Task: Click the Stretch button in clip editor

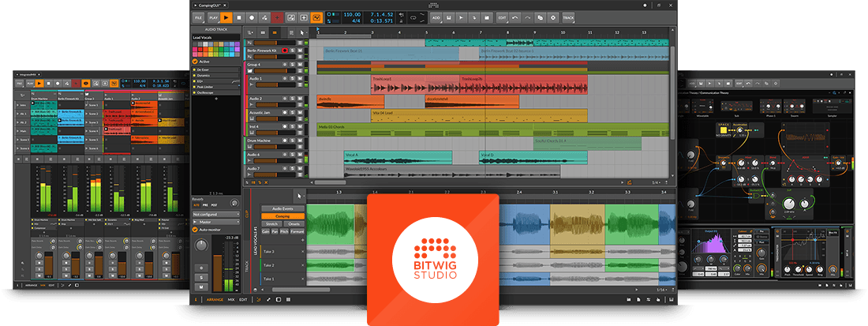Action: 270,223
